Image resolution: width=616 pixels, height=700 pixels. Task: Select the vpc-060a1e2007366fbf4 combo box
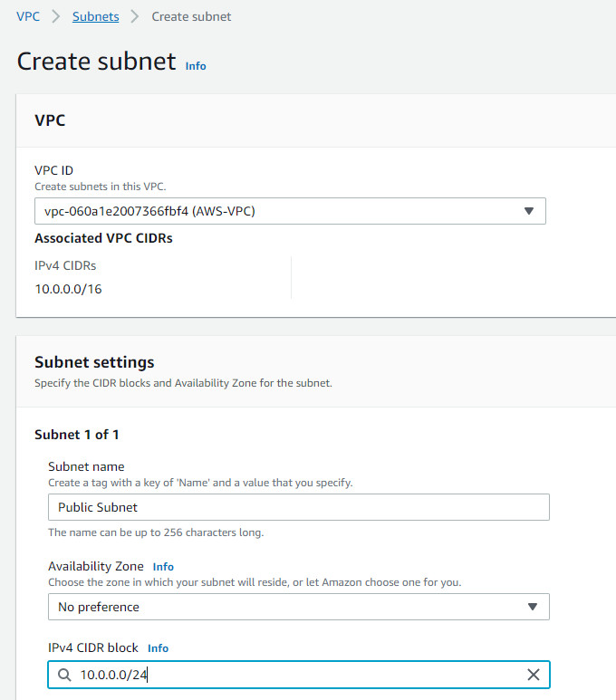click(x=290, y=211)
